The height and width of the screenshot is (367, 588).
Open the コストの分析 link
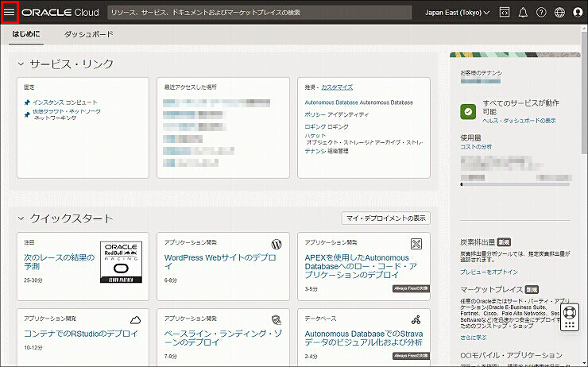(476, 147)
